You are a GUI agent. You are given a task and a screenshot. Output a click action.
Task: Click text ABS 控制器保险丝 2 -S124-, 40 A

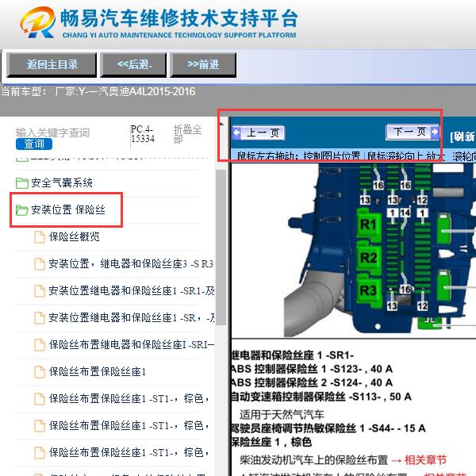tap(312, 382)
